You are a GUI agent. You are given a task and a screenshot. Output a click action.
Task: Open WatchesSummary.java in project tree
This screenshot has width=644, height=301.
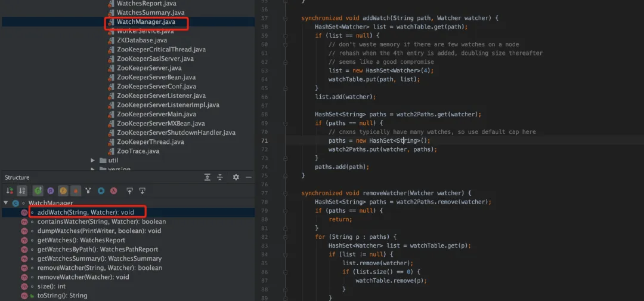tap(151, 13)
